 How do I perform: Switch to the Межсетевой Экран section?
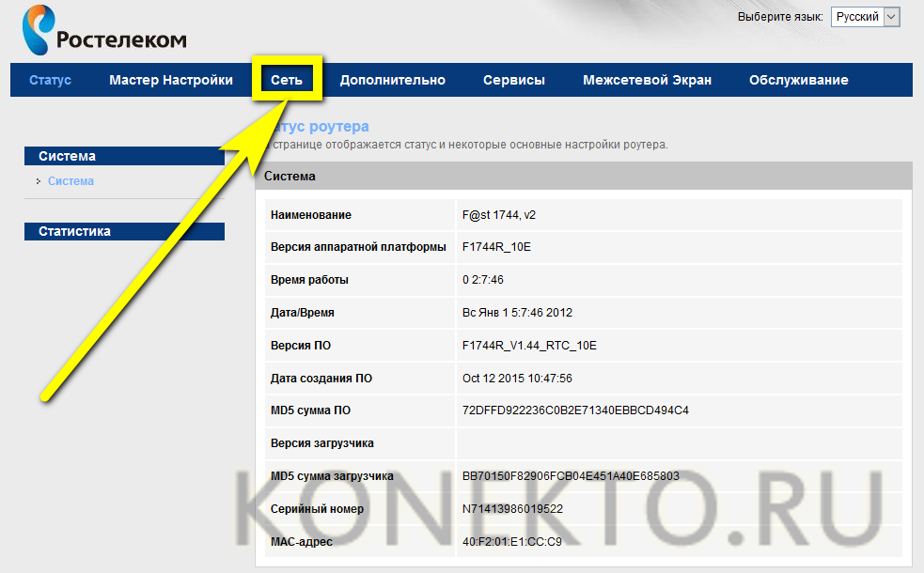coord(647,80)
